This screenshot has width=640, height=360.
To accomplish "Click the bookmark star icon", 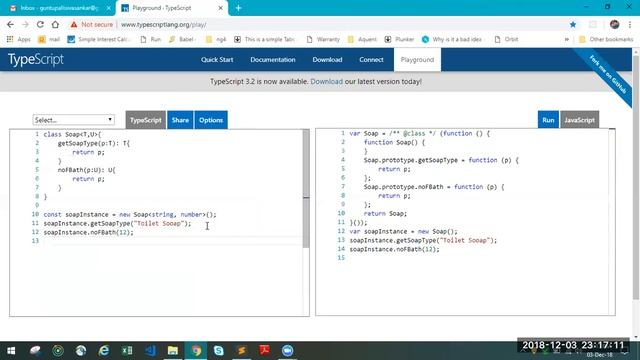I will pyautogui.click(x=573, y=24).
